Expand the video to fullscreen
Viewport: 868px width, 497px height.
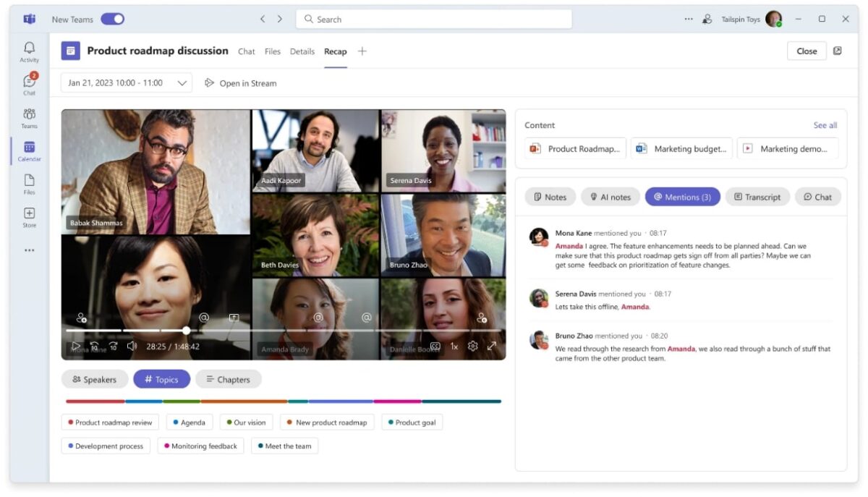[493, 346]
